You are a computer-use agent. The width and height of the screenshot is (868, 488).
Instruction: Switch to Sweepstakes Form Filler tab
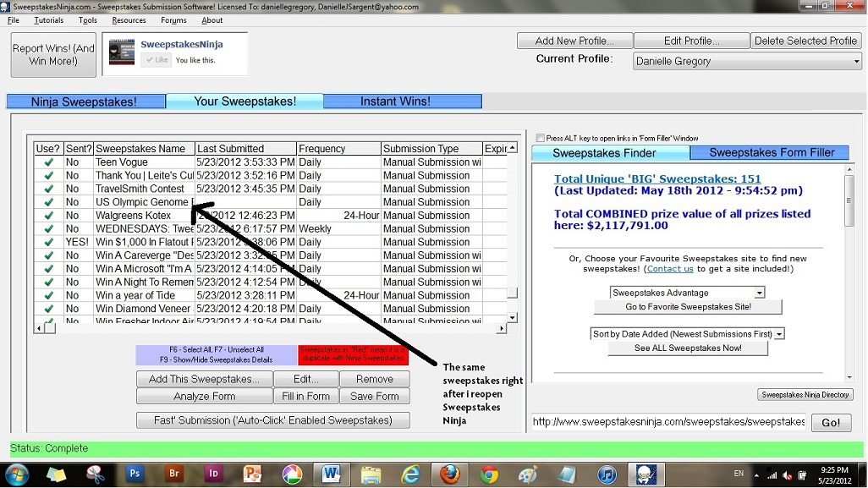(x=772, y=153)
